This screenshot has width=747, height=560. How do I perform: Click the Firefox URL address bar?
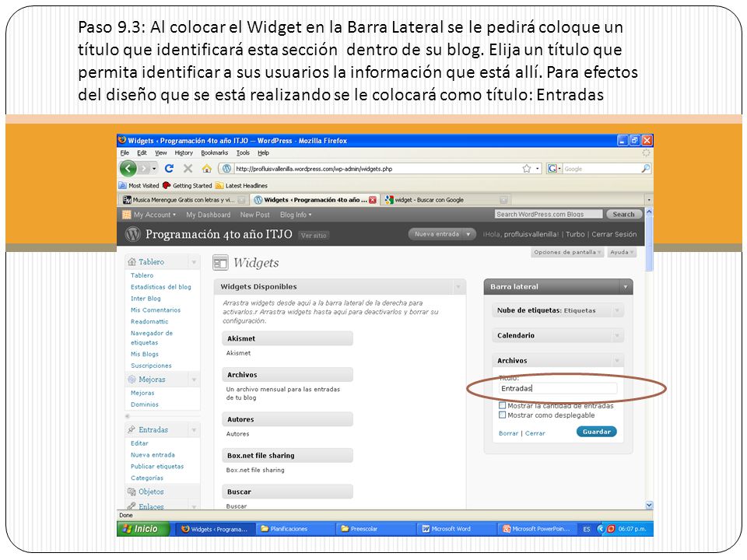click(381, 169)
